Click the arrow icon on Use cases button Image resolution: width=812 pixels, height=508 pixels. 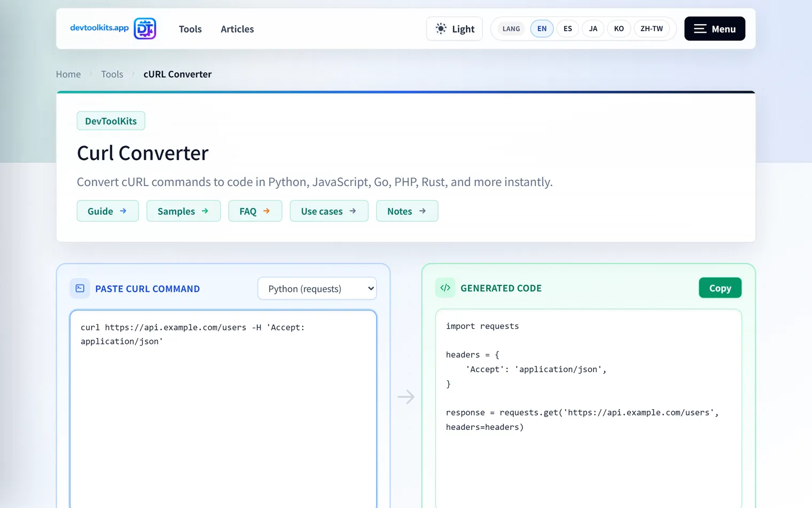tap(353, 211)
